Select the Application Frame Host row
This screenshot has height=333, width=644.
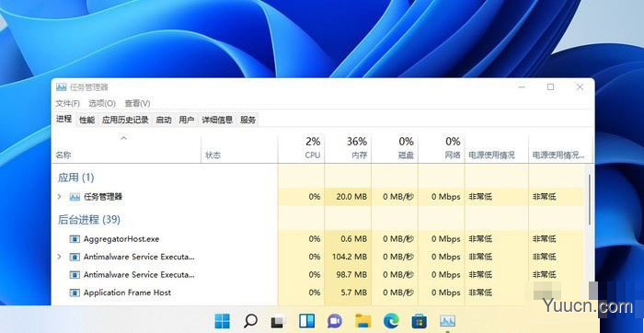click(x=317, y=293)
